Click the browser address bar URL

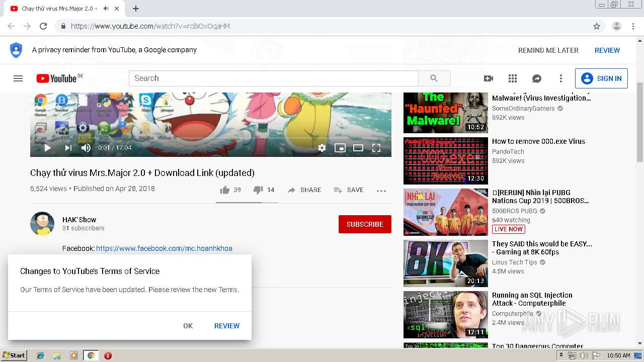click(150, 26)
